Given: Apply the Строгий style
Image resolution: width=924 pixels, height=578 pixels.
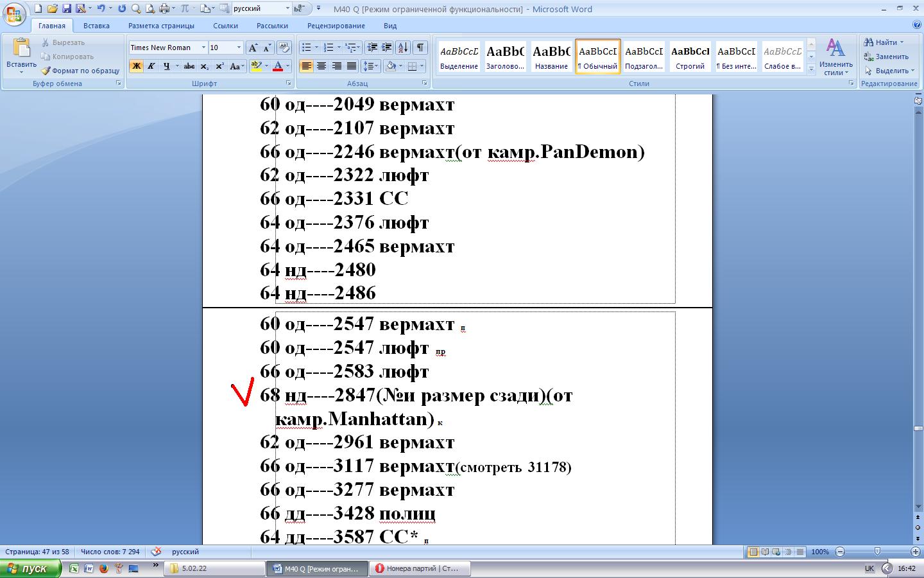Looking at the screenshot, I should (690, 57).
